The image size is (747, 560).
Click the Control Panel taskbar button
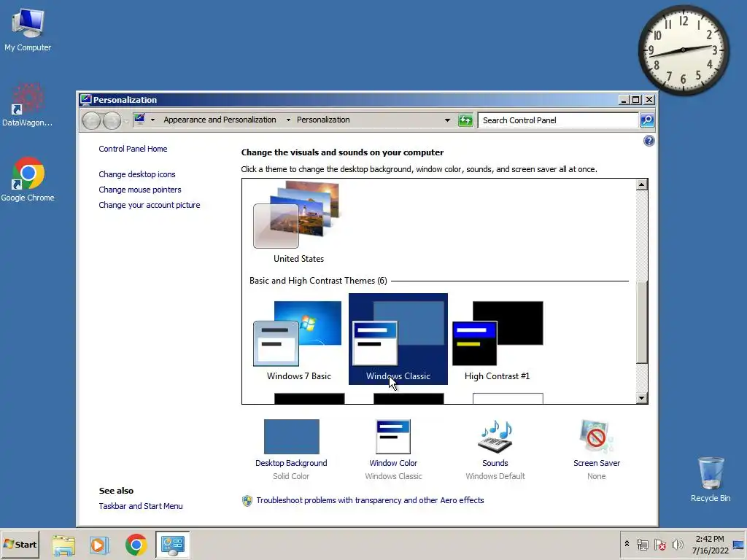(x=172, y=545)
